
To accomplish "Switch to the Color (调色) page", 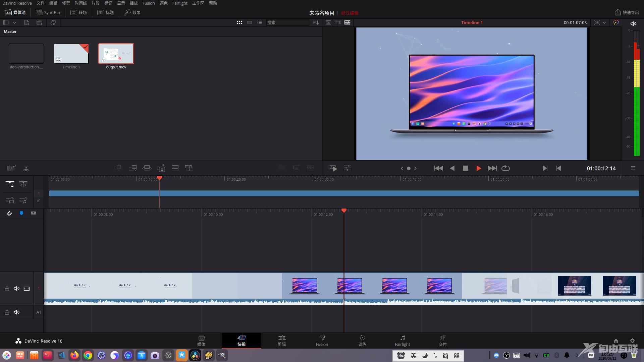I will click(362, 341).
